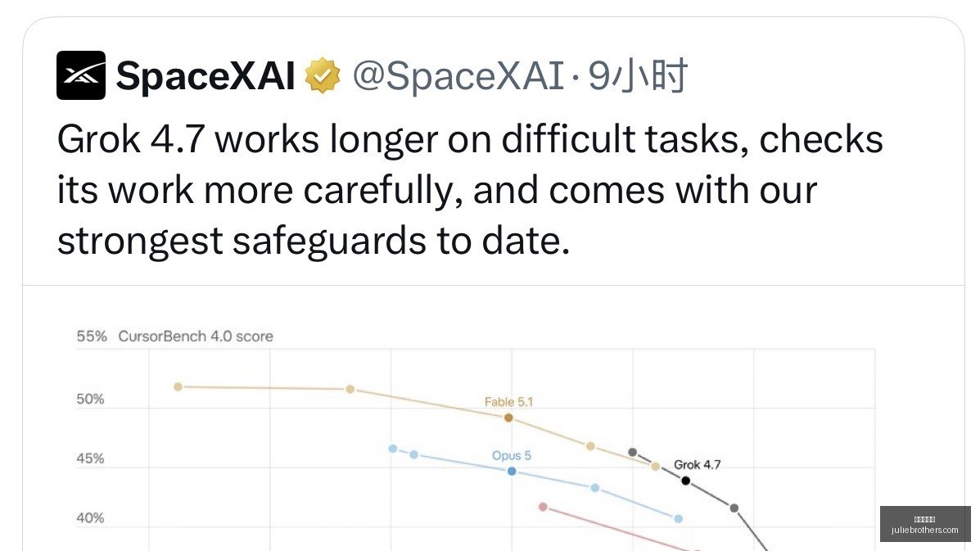Click the Fable 5.1 chart label
980x551 pixels.
(508, 402)
